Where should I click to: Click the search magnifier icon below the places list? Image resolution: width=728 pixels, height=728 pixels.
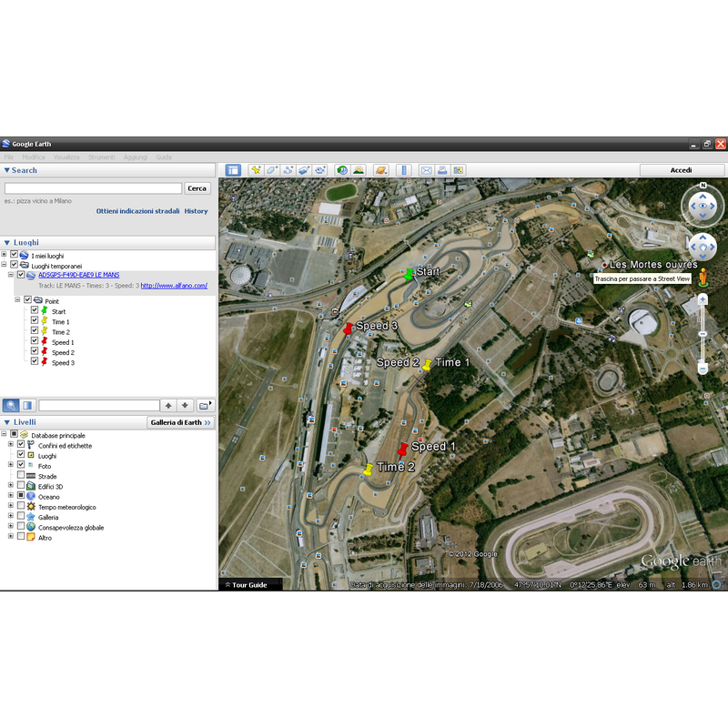[x=11, y=405]
